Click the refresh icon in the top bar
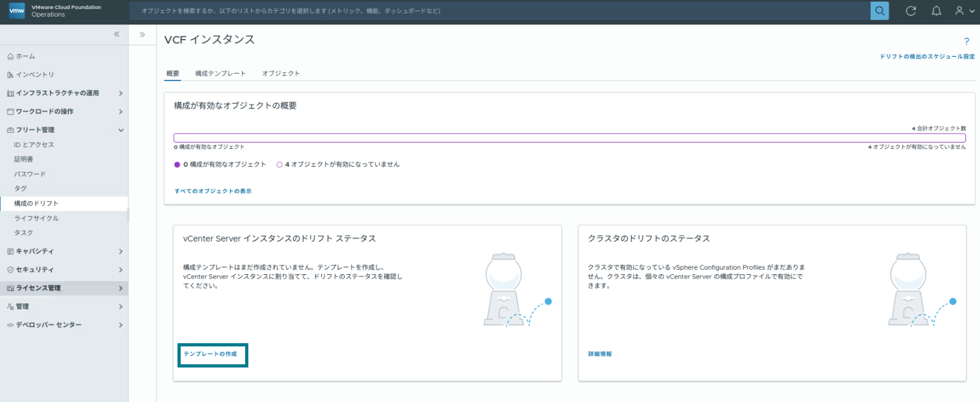Screen dimensions: 980x402 pos(910,10)
